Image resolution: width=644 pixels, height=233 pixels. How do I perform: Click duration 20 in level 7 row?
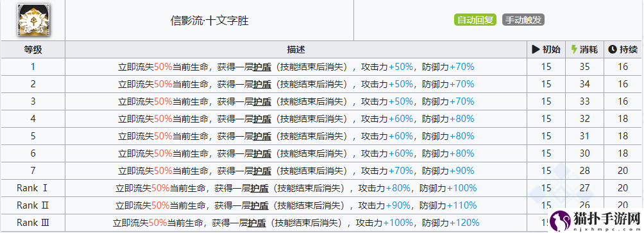coord(623,171)
